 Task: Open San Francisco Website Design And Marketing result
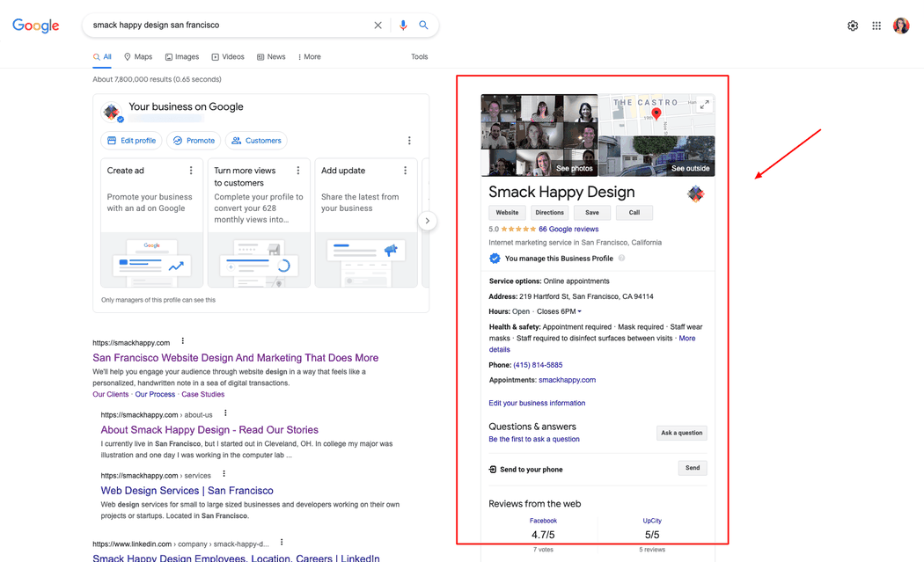(x=236, y=358)
